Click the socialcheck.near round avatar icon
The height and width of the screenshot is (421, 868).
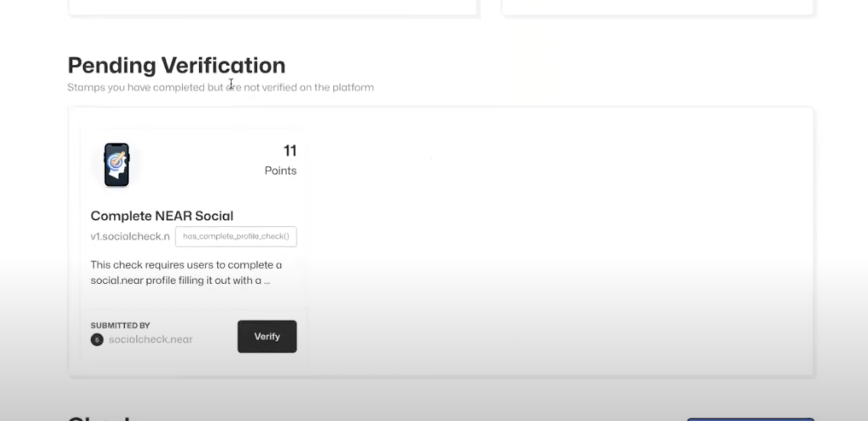point(97,340)
